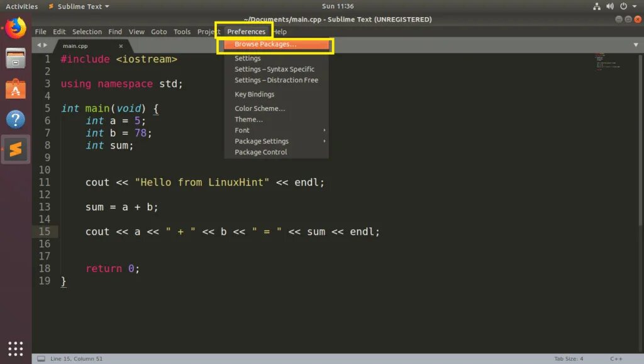644x364 pixels.
Task: Click the "using namespace std;" line
Action: point(121,84)
